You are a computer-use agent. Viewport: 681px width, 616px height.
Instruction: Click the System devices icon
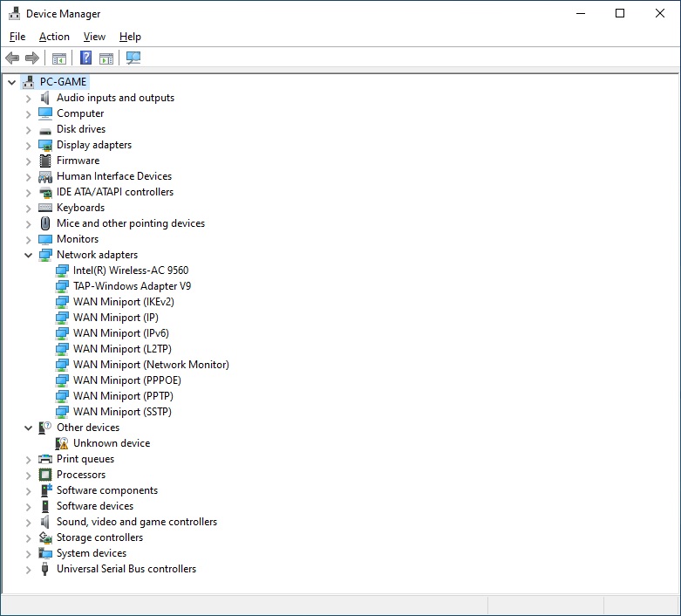[x=45, y=553]
